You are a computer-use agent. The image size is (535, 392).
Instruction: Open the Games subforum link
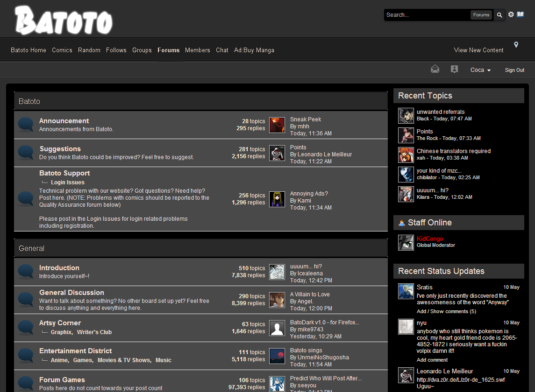[x=83, y=360]
